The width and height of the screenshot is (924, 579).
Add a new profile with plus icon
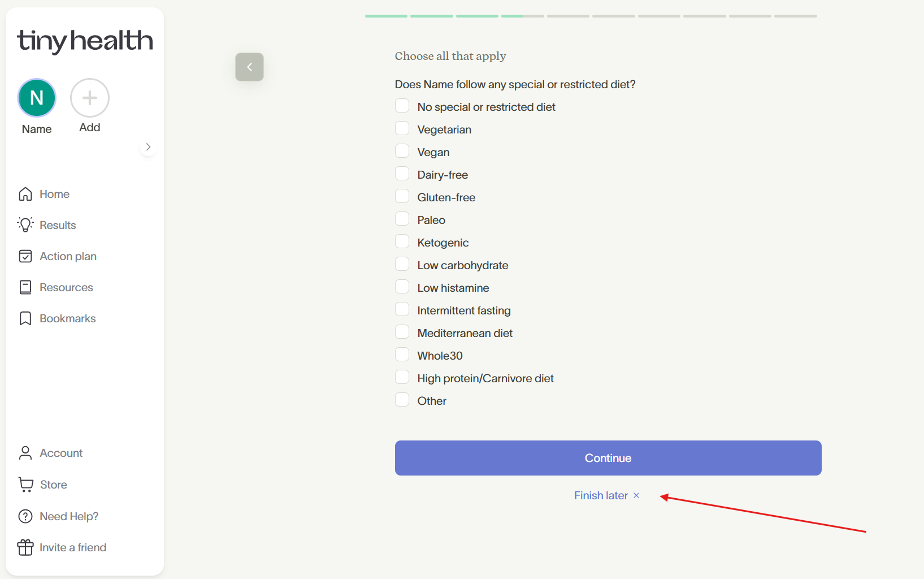pos(90,98)
